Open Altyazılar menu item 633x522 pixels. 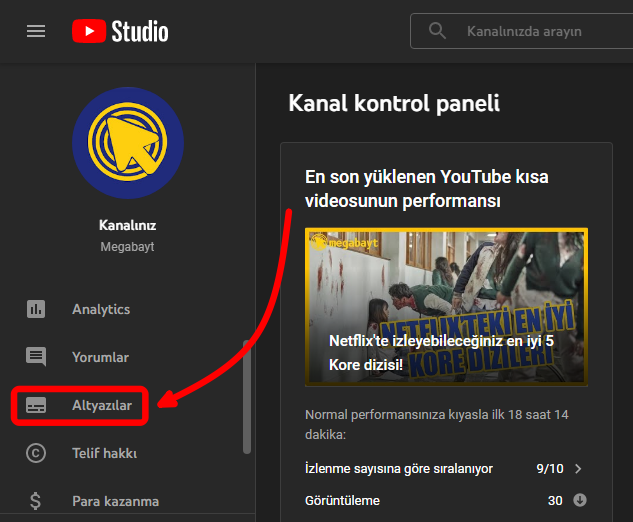101,405
